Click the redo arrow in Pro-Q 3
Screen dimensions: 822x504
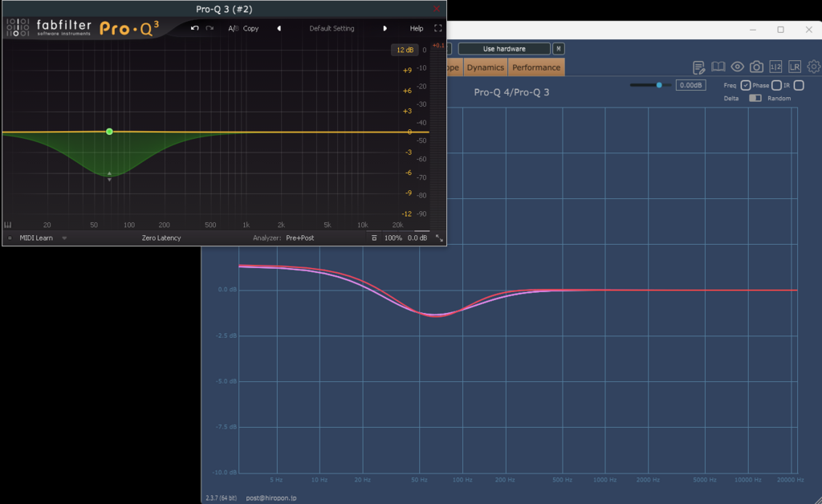pos(210,28)
